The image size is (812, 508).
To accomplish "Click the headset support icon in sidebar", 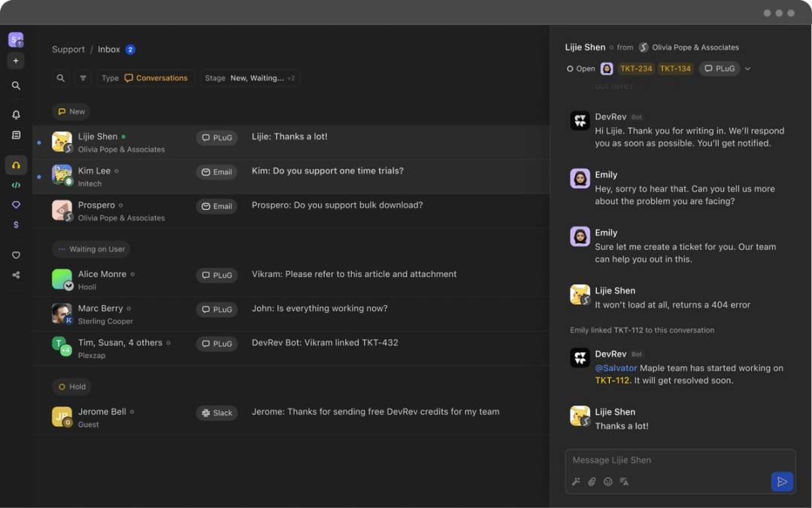I will pos(16,166).
